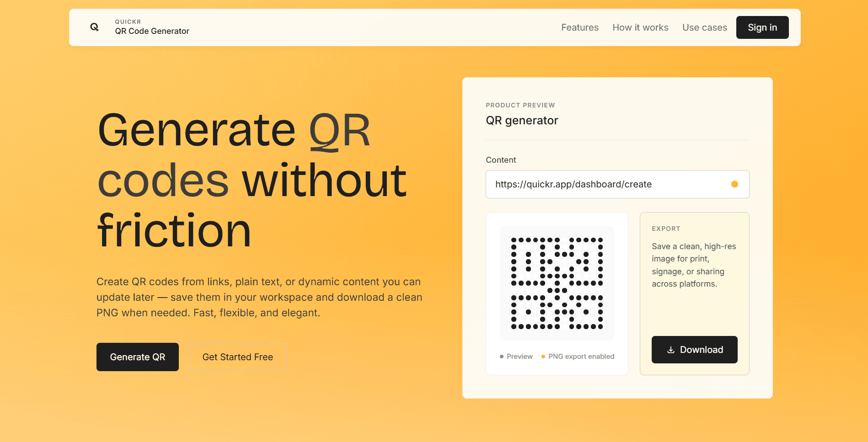Click the Generate QR button

coord(138,357)
